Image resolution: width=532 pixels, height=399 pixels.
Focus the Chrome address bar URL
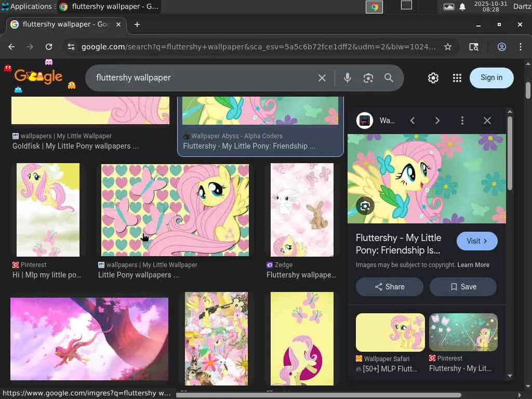(258, 47)
